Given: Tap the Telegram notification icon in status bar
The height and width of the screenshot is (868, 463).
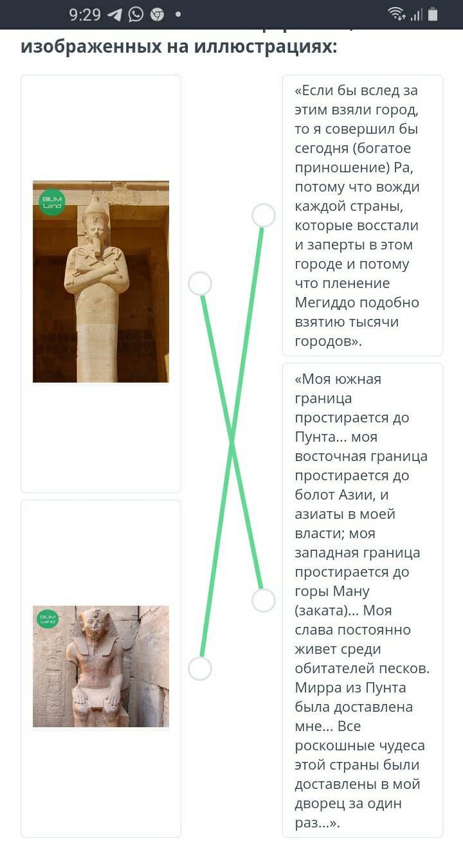Looking at the screenshot, I should point(115,14).
